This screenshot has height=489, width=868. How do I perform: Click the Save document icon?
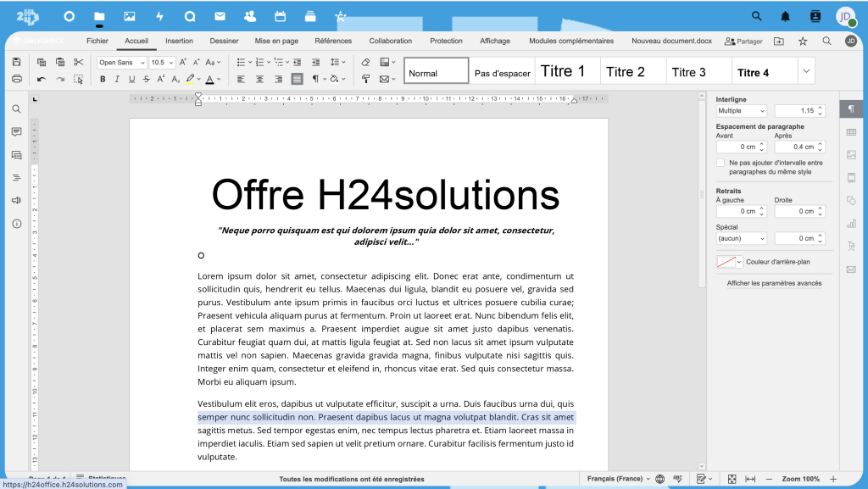coord(16,62)
